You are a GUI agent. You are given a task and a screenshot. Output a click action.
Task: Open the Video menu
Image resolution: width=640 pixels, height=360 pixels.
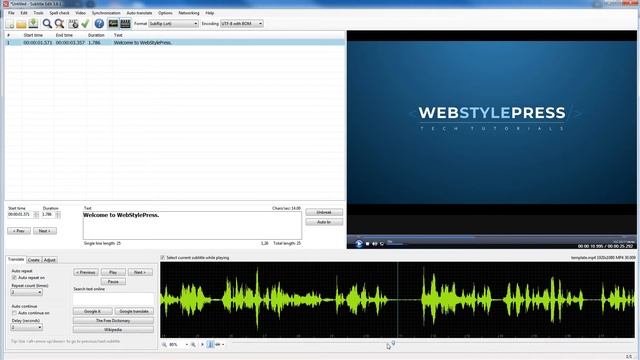(80, 13)
